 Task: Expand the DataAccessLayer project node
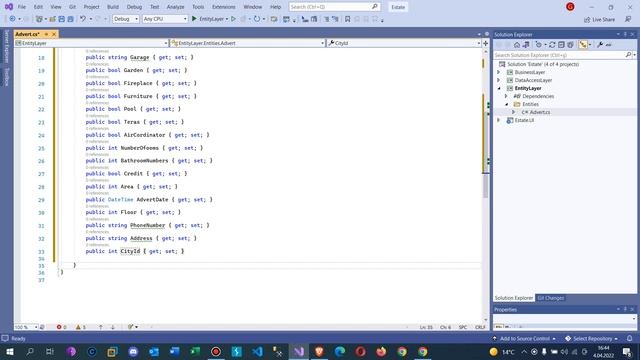pos(498,80)
